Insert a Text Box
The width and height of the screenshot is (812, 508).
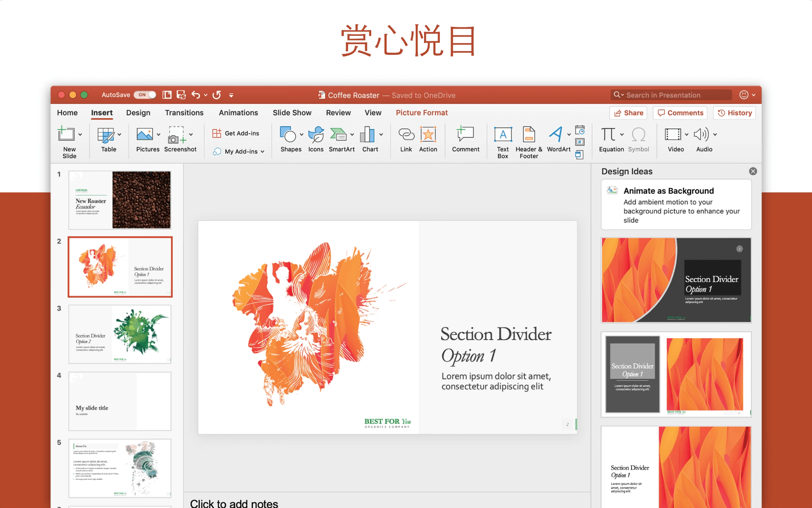pyautogui.click(x=503, y=139)
